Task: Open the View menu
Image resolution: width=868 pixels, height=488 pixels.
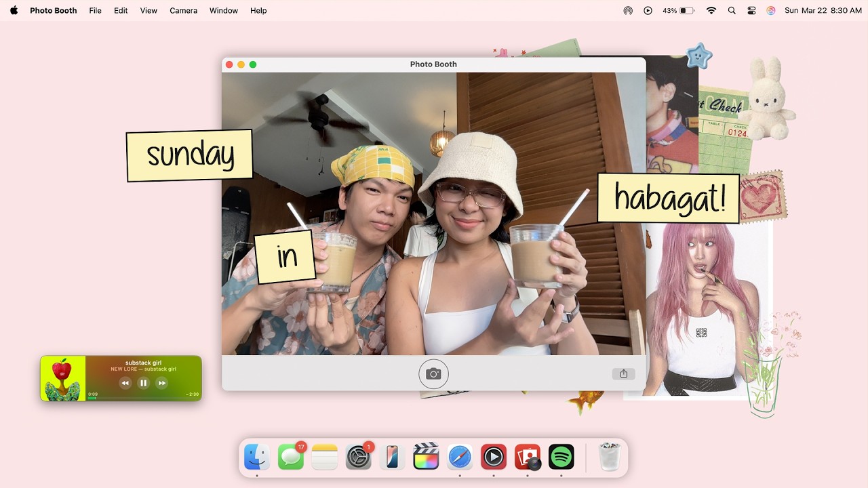Action: pyautogui.click(x=149, y=10)
